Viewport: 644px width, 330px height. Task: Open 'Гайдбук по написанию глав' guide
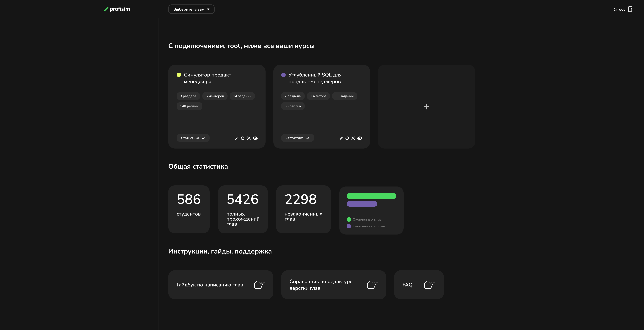tap(221, 285)
